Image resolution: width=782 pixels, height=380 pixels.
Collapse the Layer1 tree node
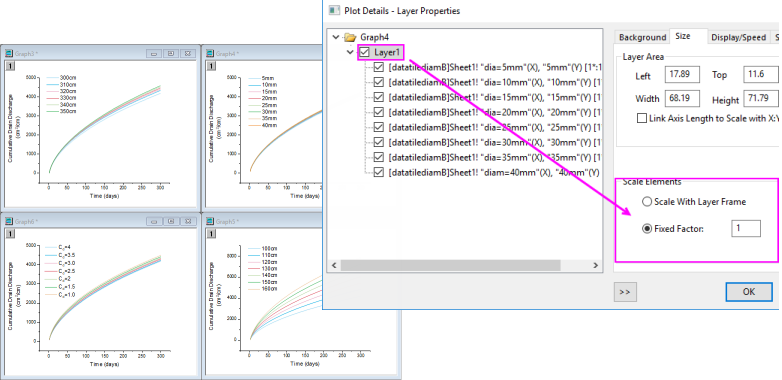(351, 52)
